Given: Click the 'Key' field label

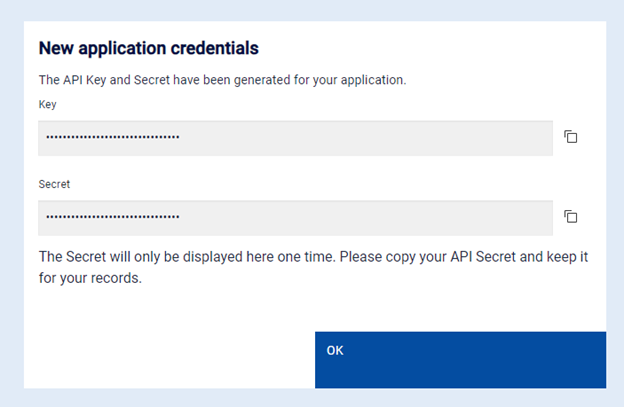Looking at the screenshot, I should (x=47, y=104).
